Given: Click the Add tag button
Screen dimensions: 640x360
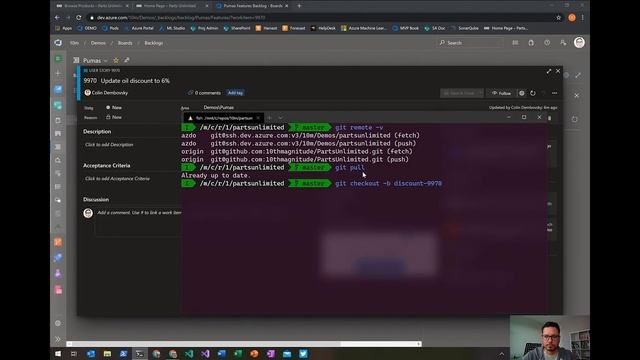Looking at the screenshot, I should click(235, 93).
